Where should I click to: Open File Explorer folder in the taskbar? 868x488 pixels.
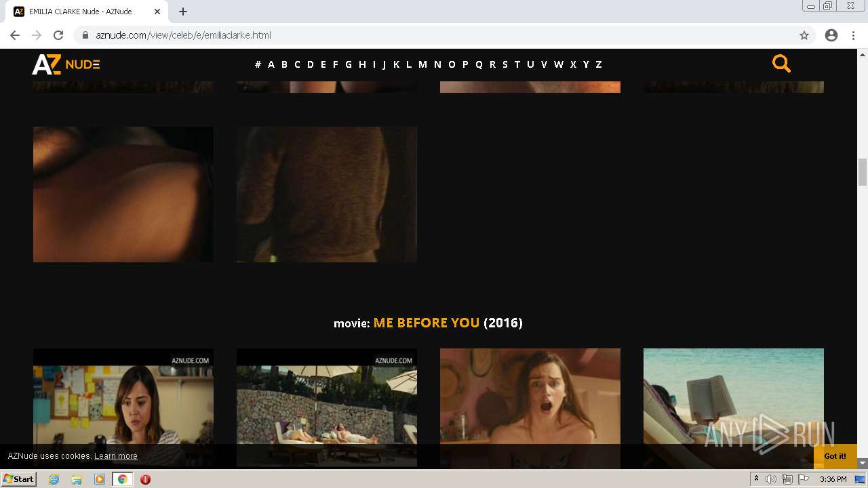pyautogui.click(x=77, y=479)
